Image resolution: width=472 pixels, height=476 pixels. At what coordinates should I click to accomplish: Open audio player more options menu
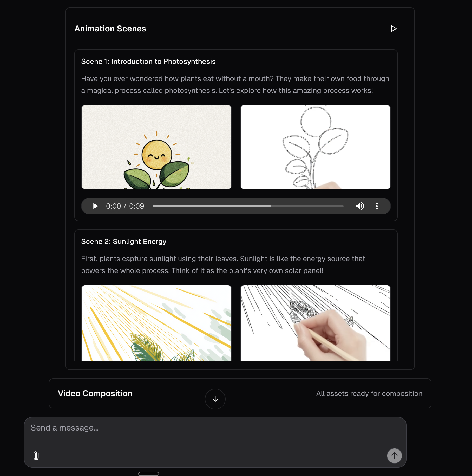tap(377, 206)
